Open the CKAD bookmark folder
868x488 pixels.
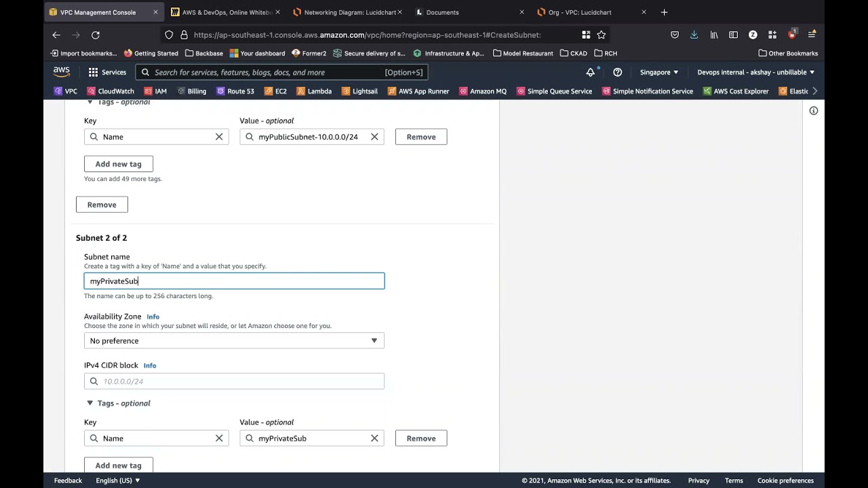click(x=574, y=53)
